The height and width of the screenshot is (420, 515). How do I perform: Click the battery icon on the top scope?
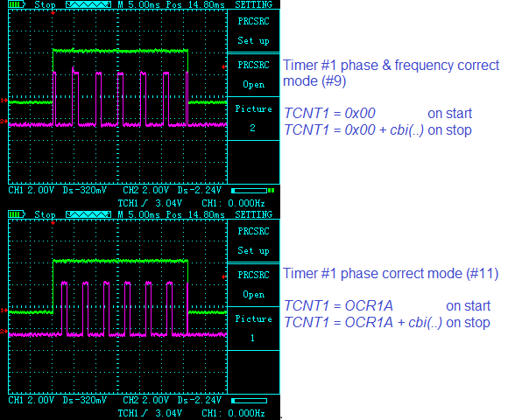[x=17, y=4]
